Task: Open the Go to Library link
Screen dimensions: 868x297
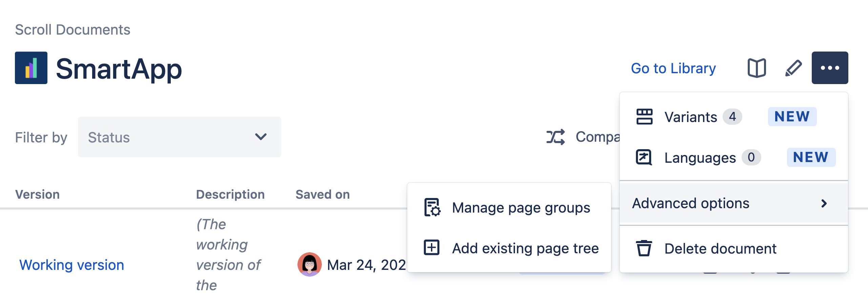Action: 673,68
